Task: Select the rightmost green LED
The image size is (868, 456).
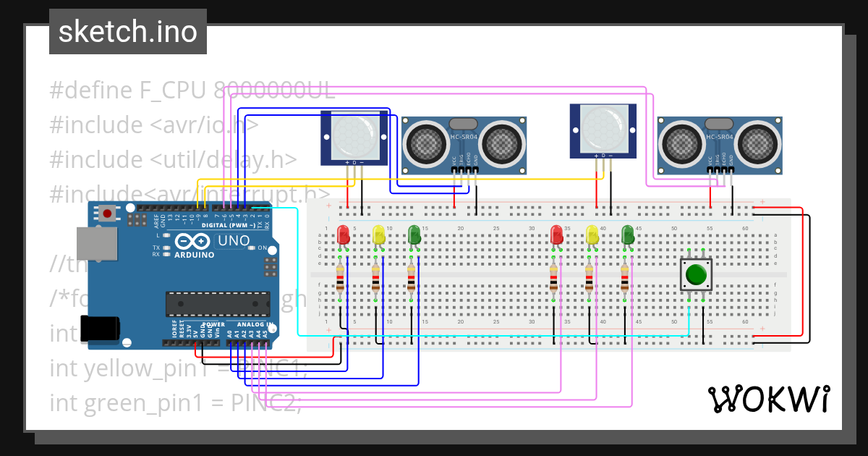Action: pyautogui.click(x=627, y=235)
